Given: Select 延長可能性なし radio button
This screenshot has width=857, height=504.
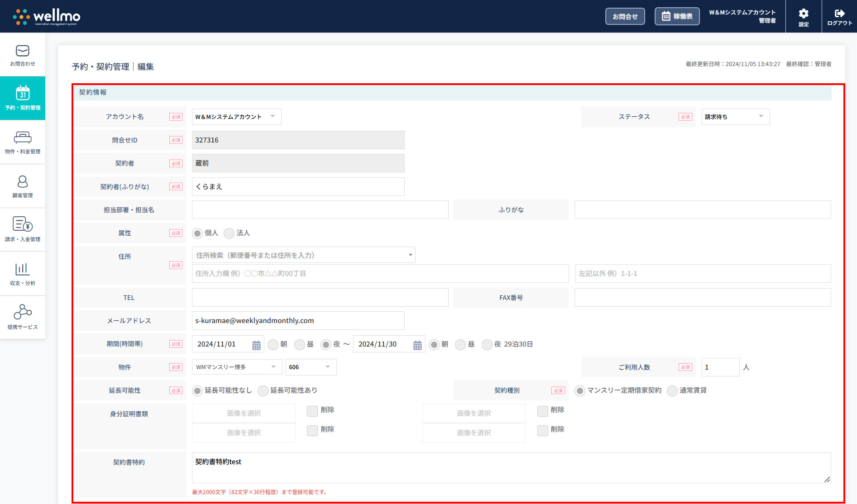Looking at the screenshot, I should [x=197, y=391].
